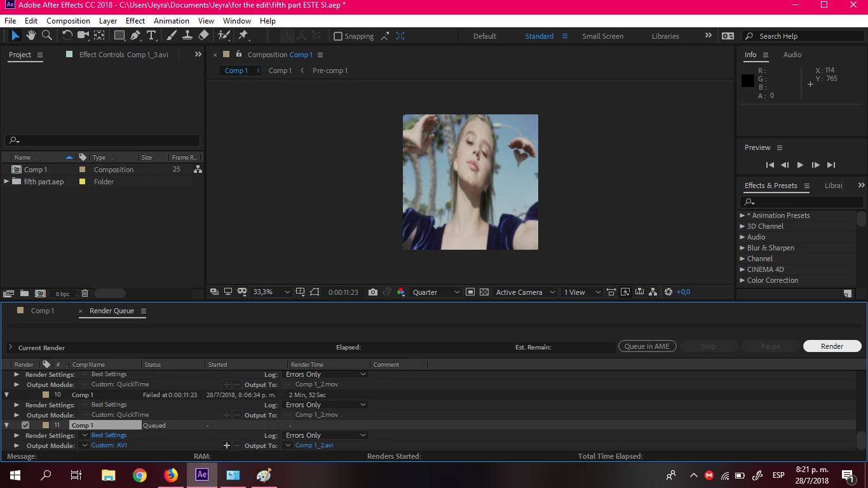
Task: Expand the fifth part.aep folder
Action: [7, 182]
